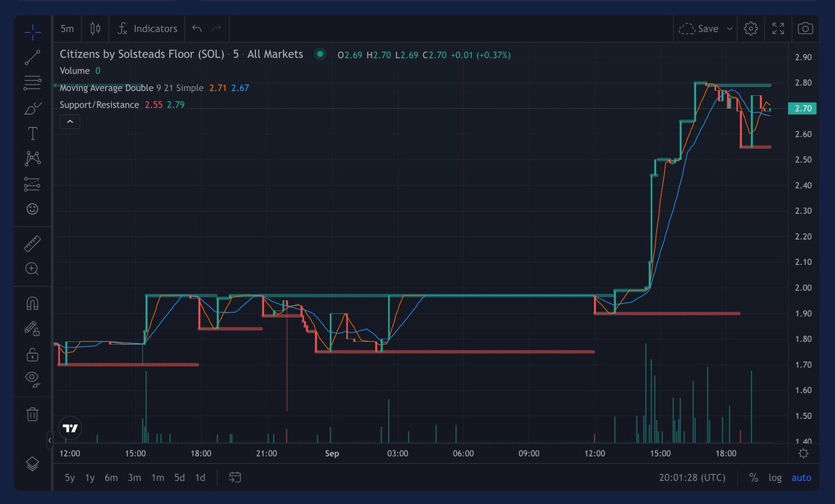Set date range to 5d
Viewport: 835px width, 504px height.
click(x=180, y=478)
